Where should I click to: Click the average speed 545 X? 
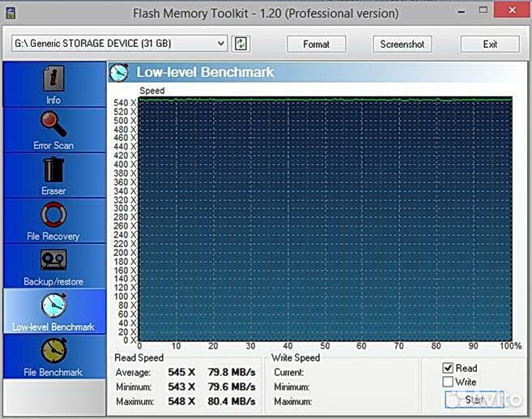point(181,372)
